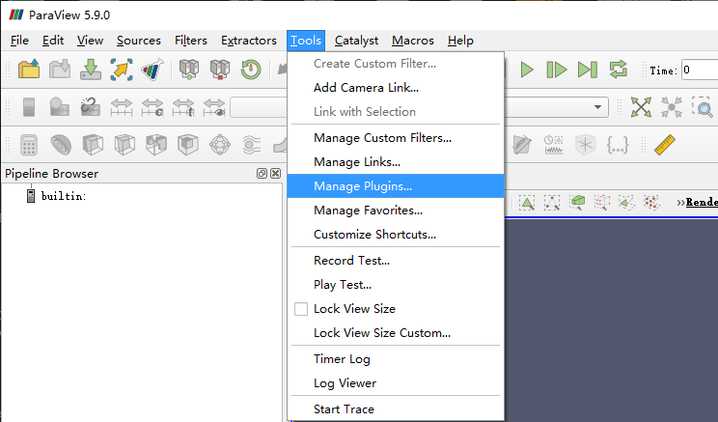Click the Disconnect from server icon

(x=220, y=70)
